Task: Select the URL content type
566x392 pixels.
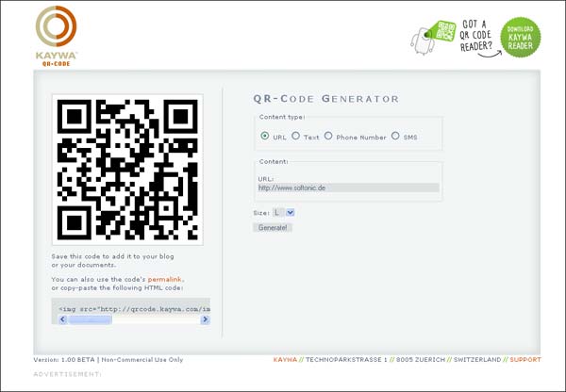Action: pyautogui.click(x=265, y=137)
